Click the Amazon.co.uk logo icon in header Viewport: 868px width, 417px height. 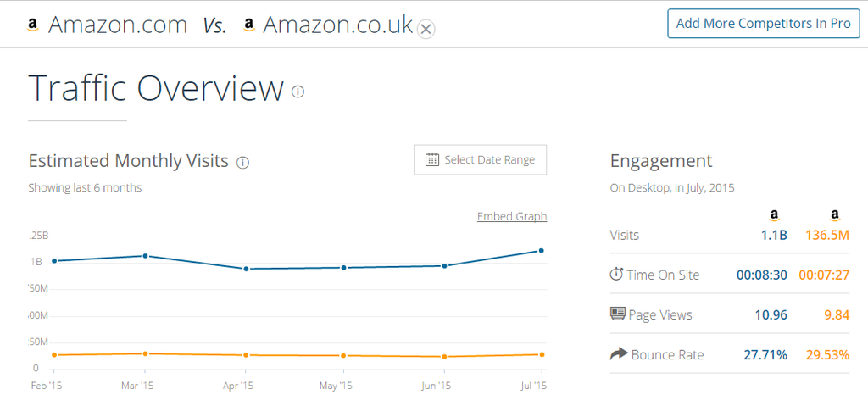pyautogui.click(x=249, y=25)
